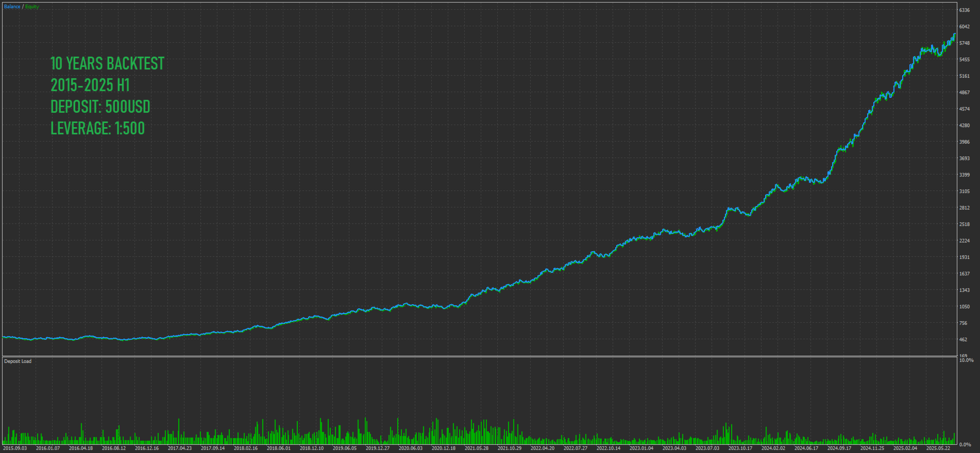Click the 1637 axis value
The width and height of the screenshot is (980, 453).
coord(964,274)
